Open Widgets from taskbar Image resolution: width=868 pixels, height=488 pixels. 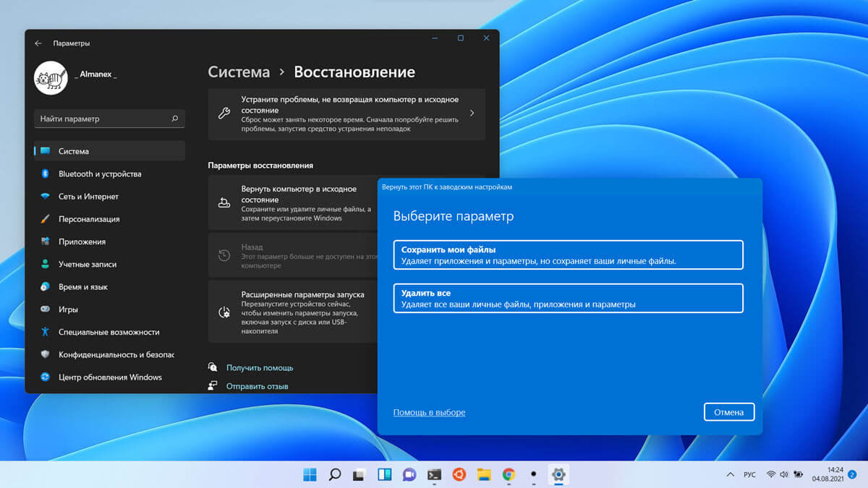[384, 475]
